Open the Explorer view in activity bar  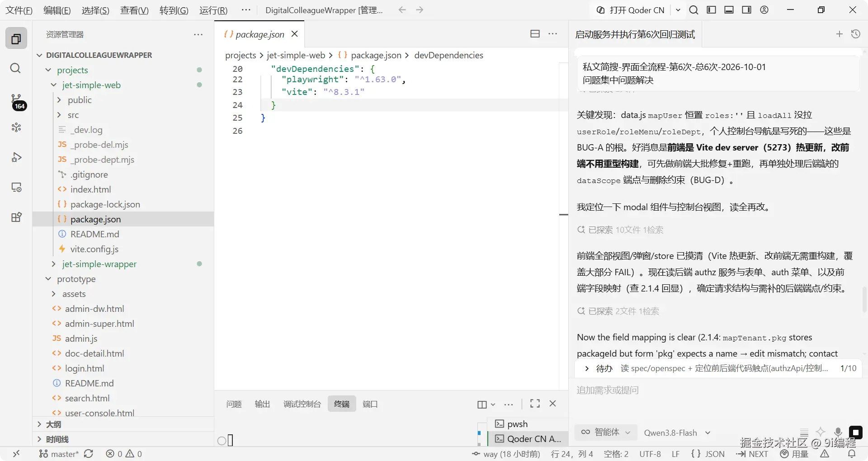(x=16, y=39)
